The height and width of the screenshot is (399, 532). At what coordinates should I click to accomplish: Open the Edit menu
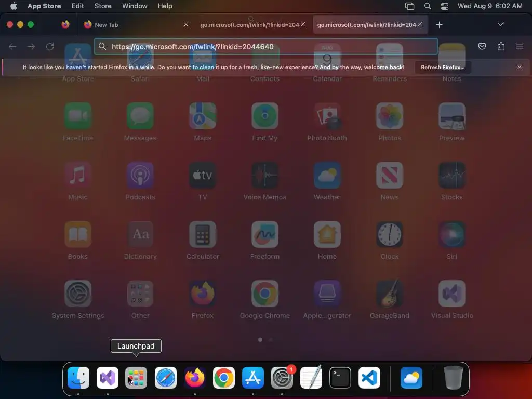click(77, 6)
